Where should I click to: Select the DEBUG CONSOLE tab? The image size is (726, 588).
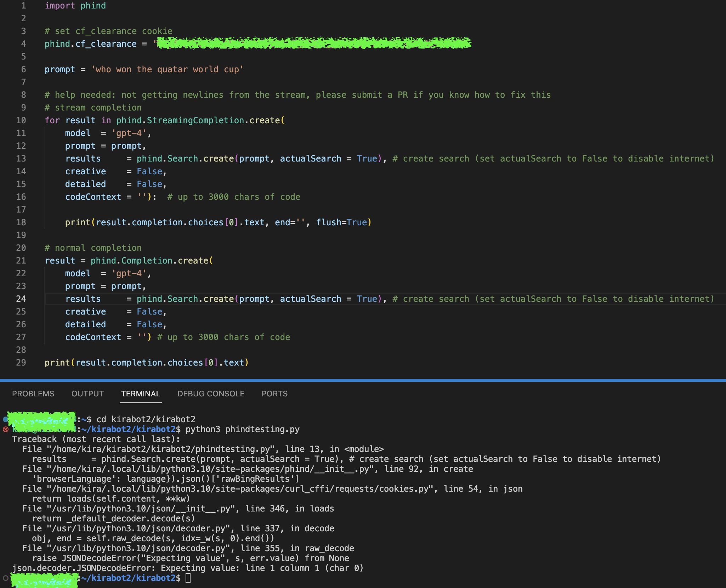(x=211, y=394)
